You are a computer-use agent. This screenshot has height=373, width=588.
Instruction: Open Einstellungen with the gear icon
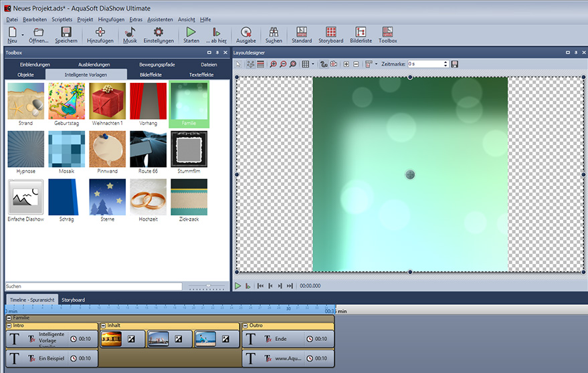(x=159, y=35)
